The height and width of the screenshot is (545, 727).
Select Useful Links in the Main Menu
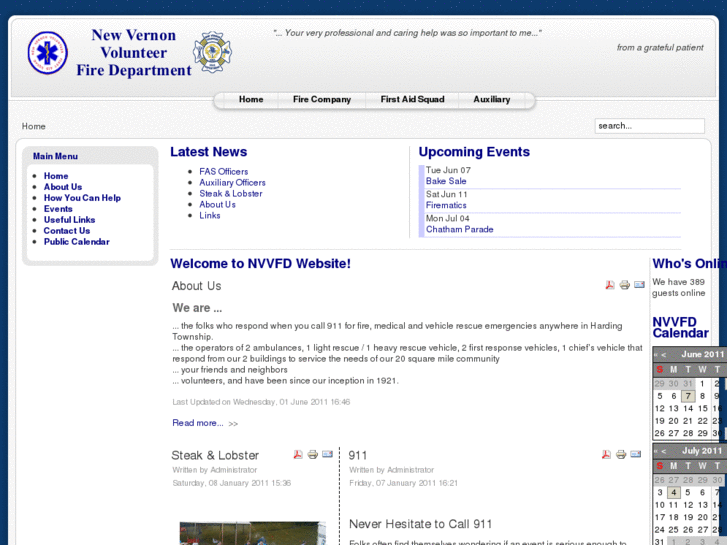click(69, 220)
